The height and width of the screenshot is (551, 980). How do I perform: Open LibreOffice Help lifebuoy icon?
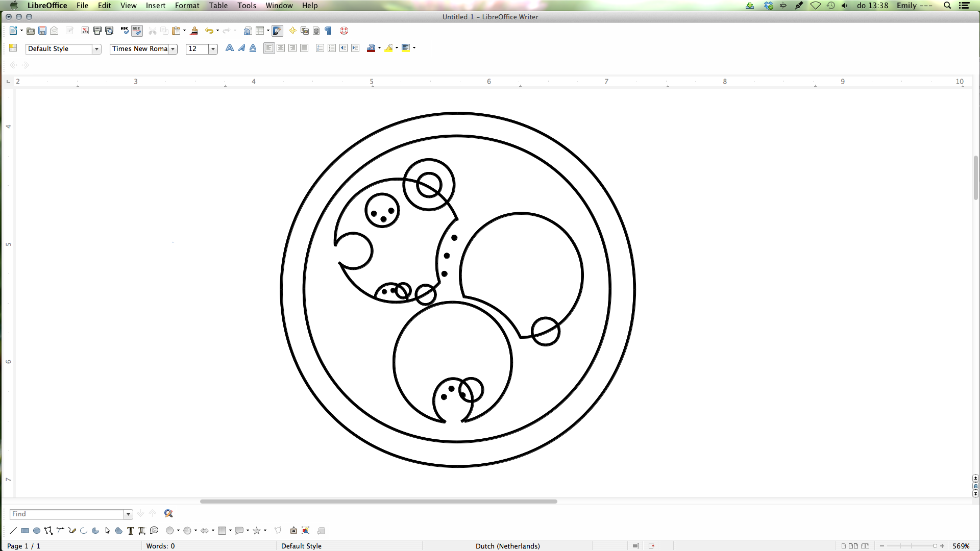[x=344, y=31]
